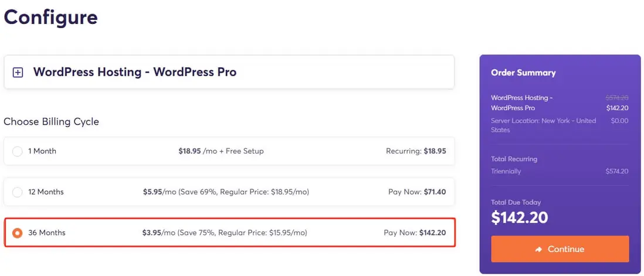This screenshot has height=276, width=644.
Task: Click the Continue button
Action: coord(560,249)
